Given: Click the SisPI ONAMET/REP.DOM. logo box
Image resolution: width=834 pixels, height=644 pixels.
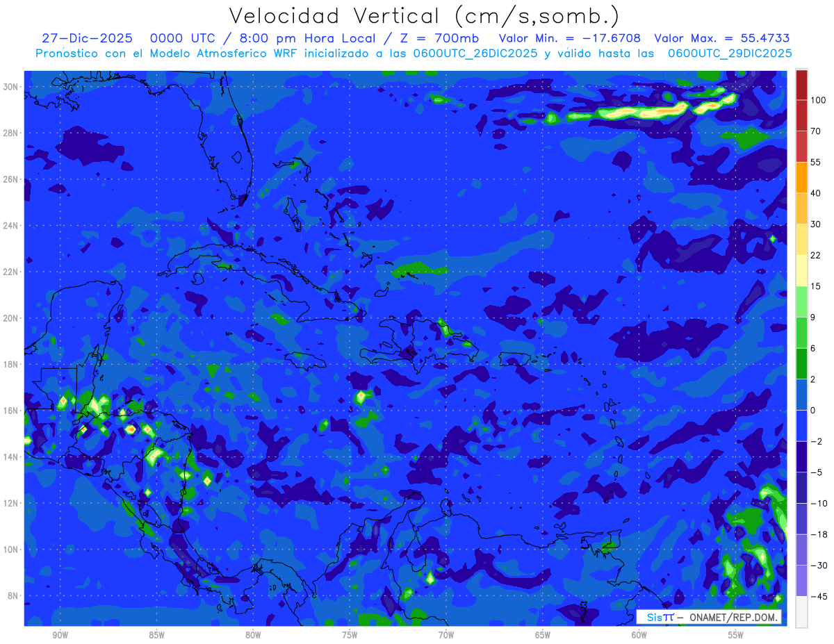Looking at the screenshot, I should pos(708,617).
